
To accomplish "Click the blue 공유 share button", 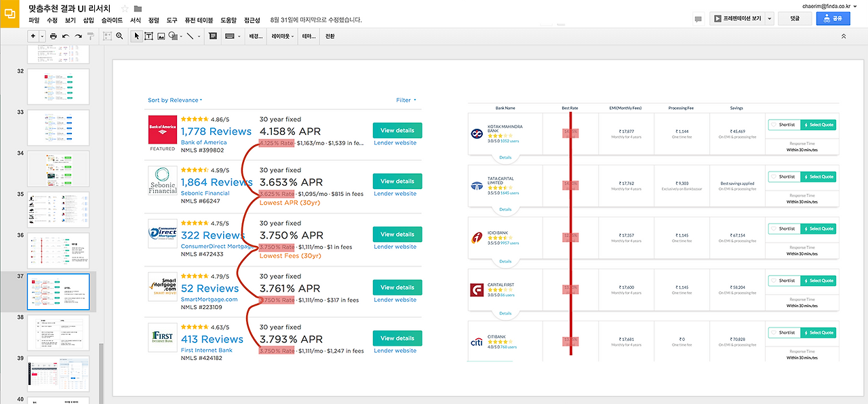I will click(x=833, y=19).
